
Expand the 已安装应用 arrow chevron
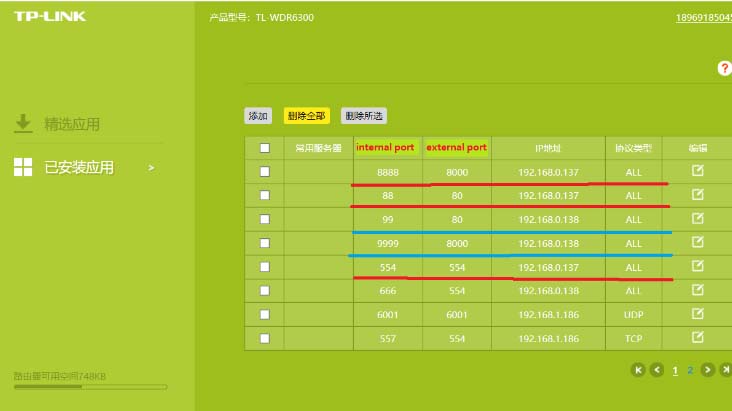[x=151, y=168]
